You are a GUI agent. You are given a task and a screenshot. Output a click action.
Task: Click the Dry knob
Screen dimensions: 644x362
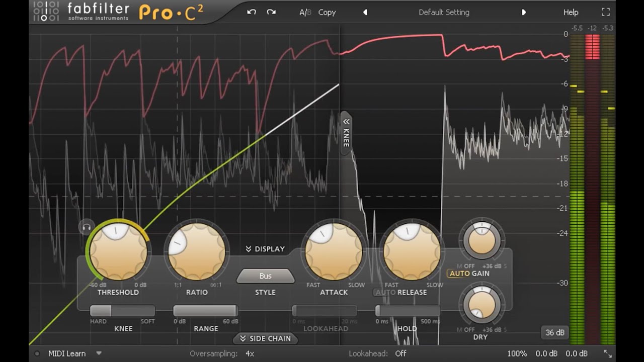point(481,305)
